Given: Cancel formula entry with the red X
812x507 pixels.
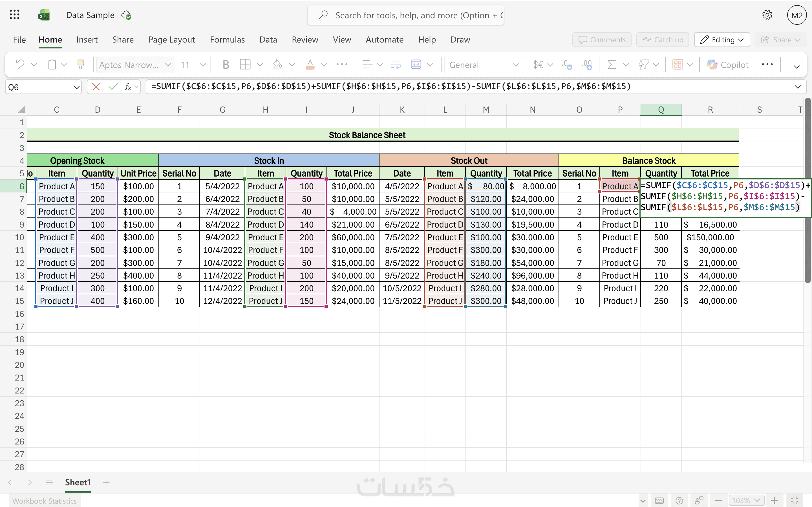Looking at the screenshot, I should [96, 87].
